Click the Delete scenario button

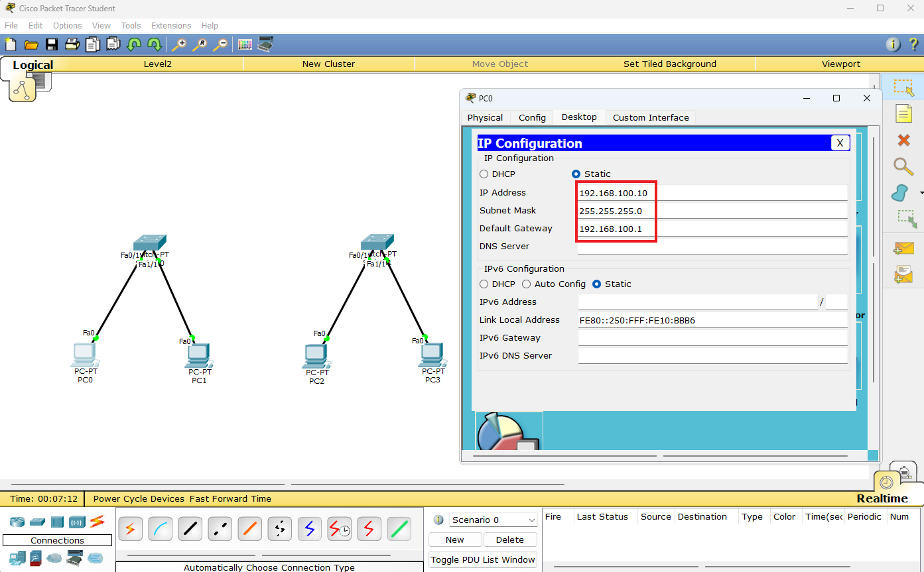pyautogui.click(x=510, y=540)
